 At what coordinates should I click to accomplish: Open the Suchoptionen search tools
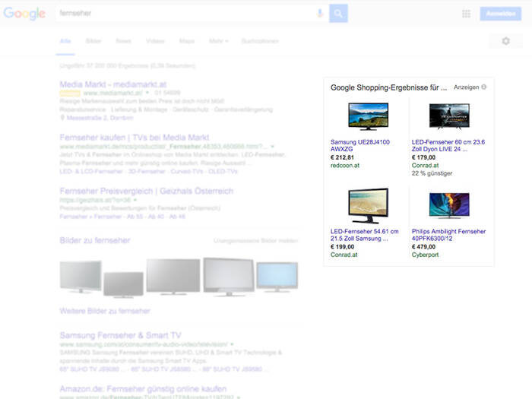259,41
